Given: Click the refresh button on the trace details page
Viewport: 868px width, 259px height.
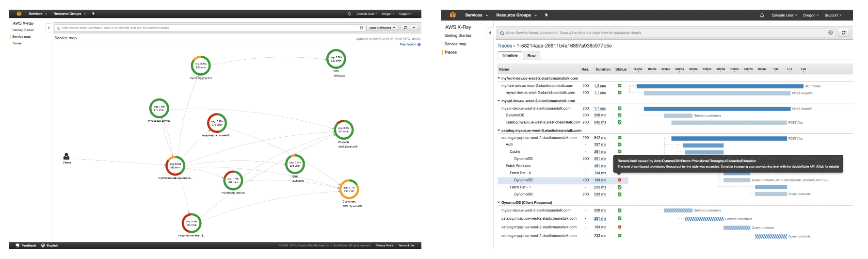Looking at the screenshot, I should pyautogui.click(x=843, y=32).
